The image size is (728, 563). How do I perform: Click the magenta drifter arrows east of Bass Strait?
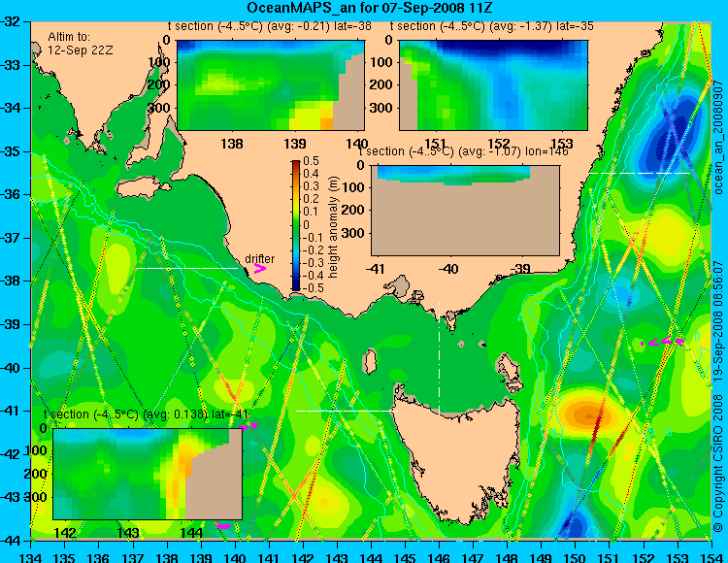[x=663, y=342]
